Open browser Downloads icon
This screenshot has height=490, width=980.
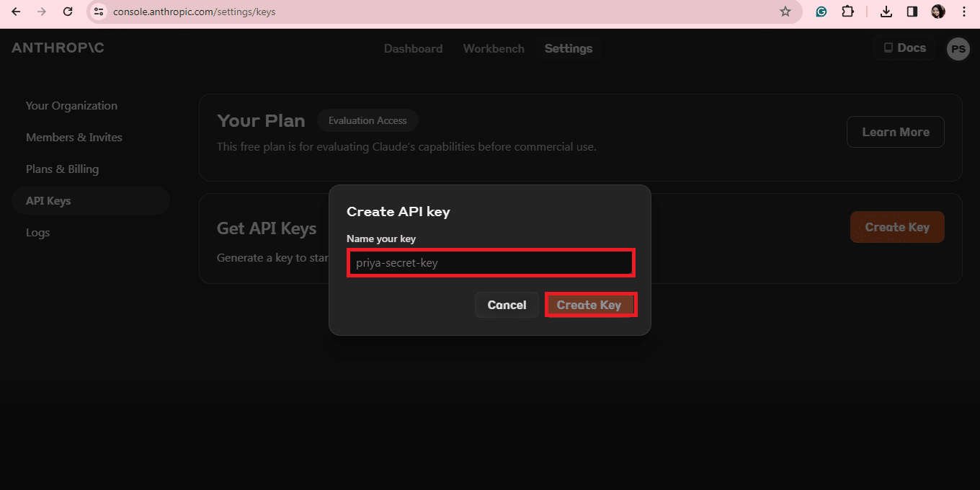click(x=886, y=12)
